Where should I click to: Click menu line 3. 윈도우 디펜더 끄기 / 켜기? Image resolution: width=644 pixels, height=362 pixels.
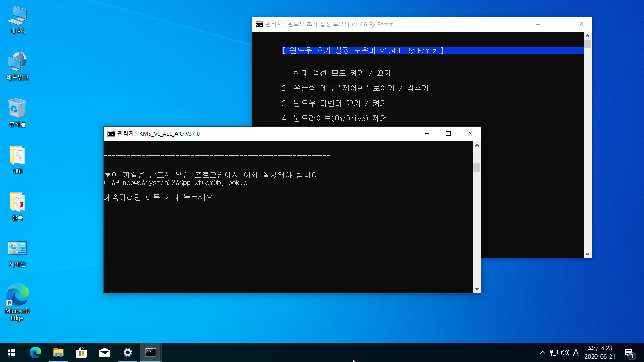pyautogui.click(x=335, y=103)
